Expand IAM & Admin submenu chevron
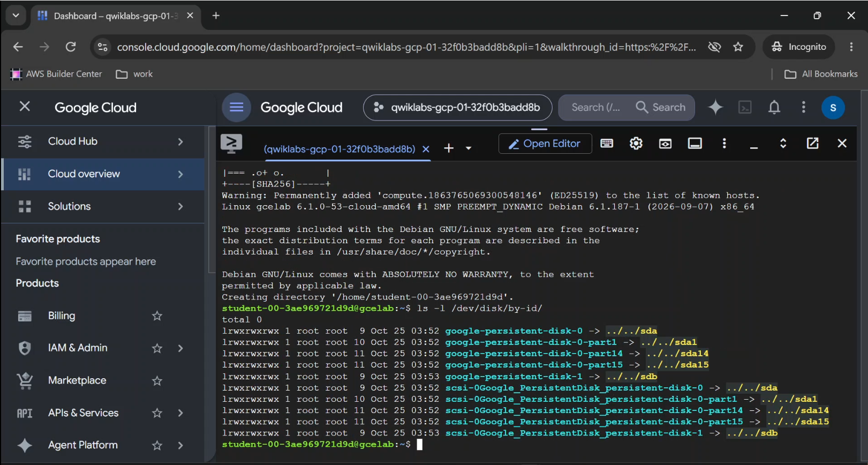868x465 pixels. coord(180,348)
